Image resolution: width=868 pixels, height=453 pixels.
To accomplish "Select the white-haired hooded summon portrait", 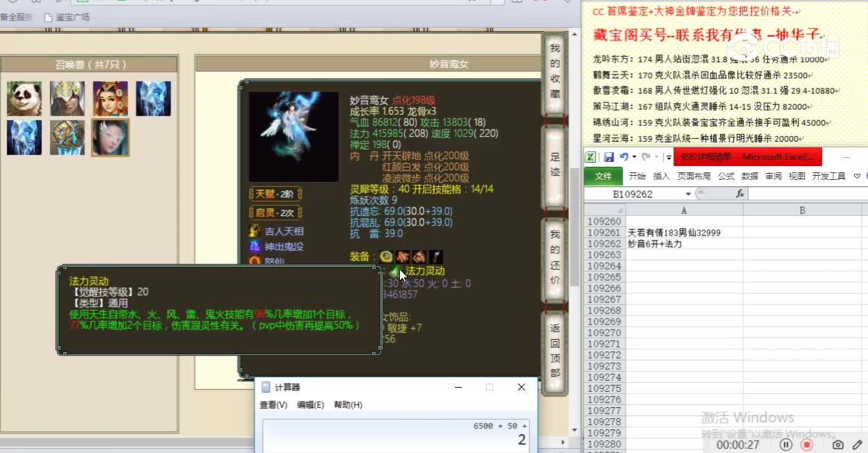I will pos(67,99).
